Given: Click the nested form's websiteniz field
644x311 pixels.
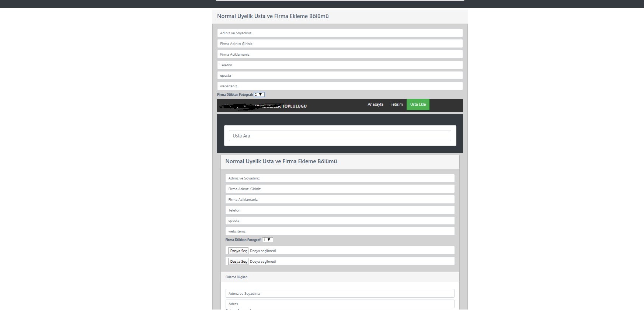Looking at the screenshot, I should click(x=340, y=231).
